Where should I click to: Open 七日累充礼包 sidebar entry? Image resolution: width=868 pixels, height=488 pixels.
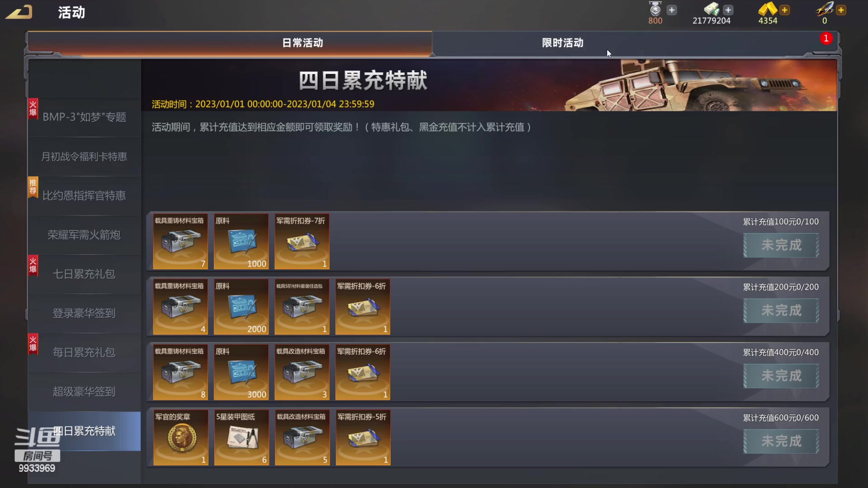coord(84,274)
